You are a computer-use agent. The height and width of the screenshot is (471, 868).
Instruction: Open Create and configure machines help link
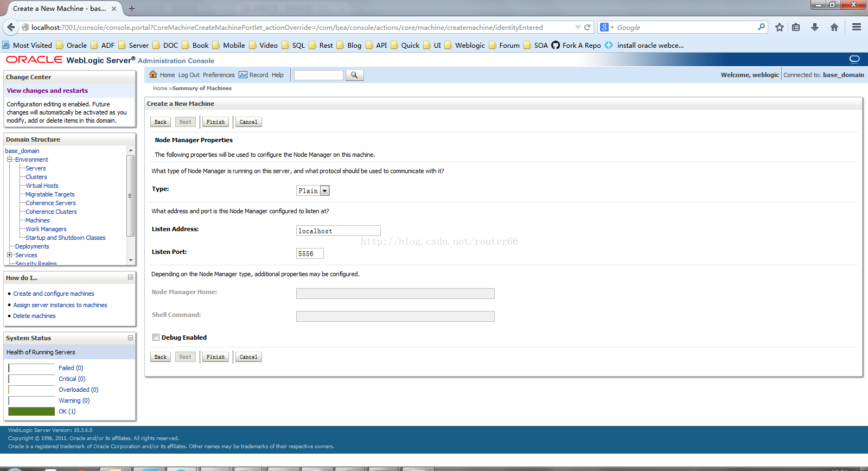(54, 294)
